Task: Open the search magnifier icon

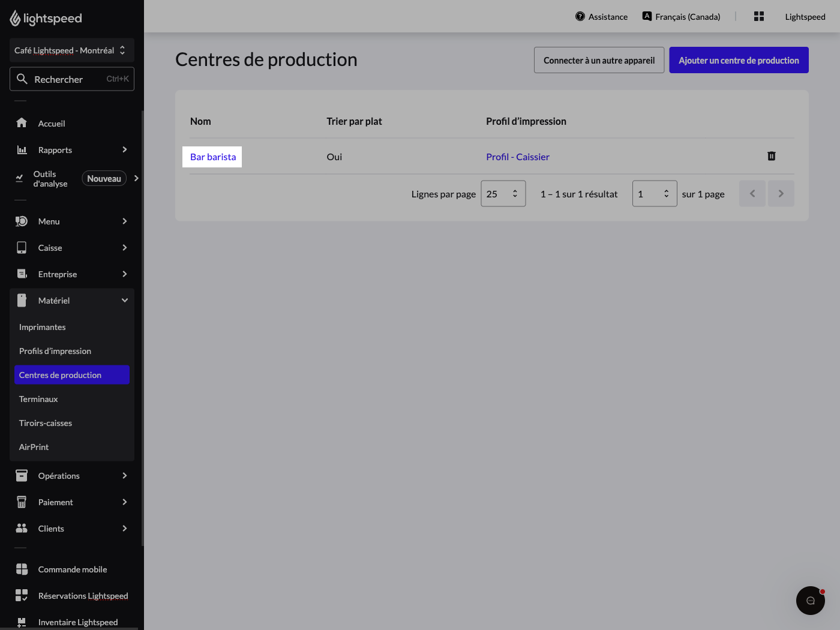Action: 22,79
